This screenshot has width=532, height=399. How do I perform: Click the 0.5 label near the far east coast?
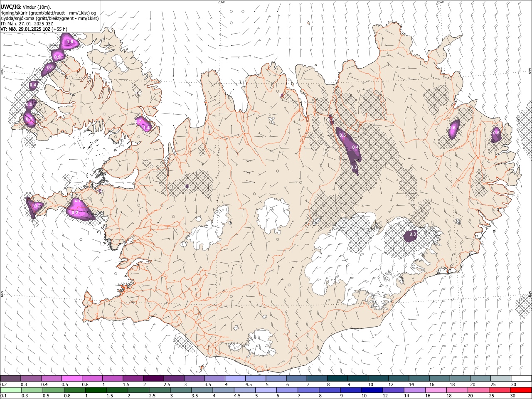pos(496,133)
